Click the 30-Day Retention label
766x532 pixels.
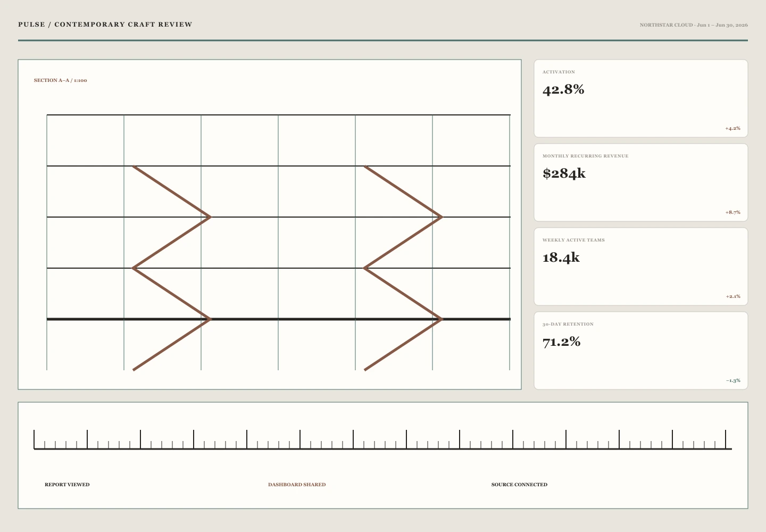pyautogui.click(x=568, y=324)
